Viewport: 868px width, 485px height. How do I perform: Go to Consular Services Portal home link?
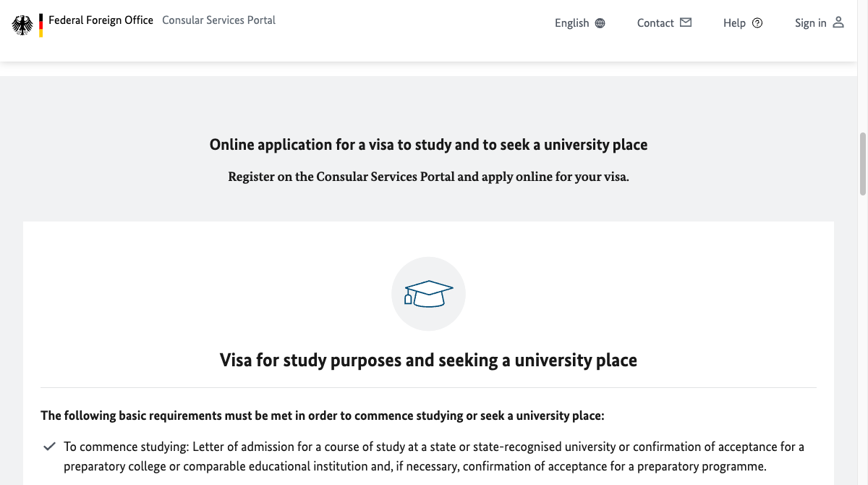pos(218,20)
